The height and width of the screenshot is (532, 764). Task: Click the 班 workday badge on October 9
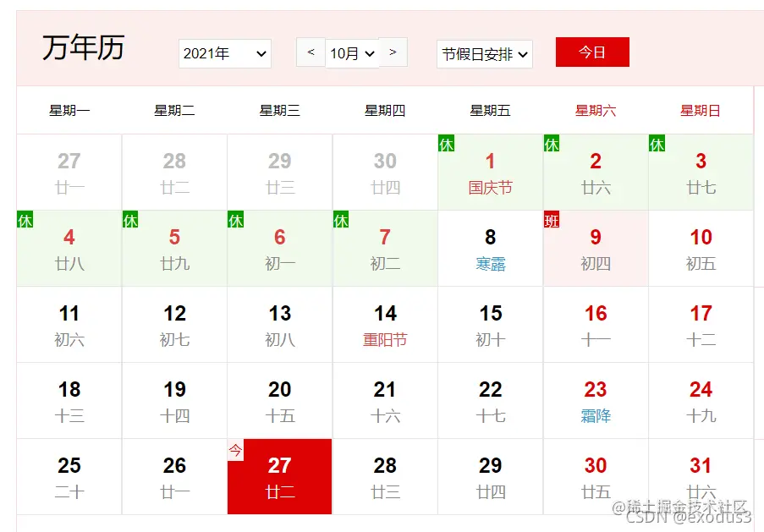click(552, 220)
